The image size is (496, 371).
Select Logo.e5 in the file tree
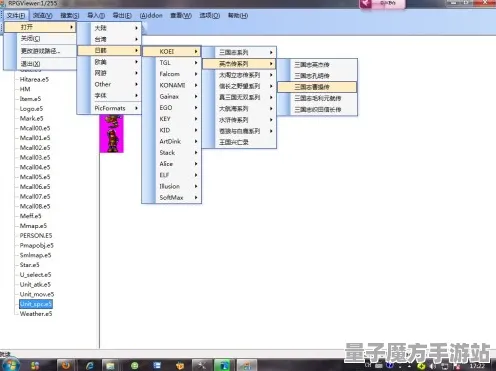[31, 109]
